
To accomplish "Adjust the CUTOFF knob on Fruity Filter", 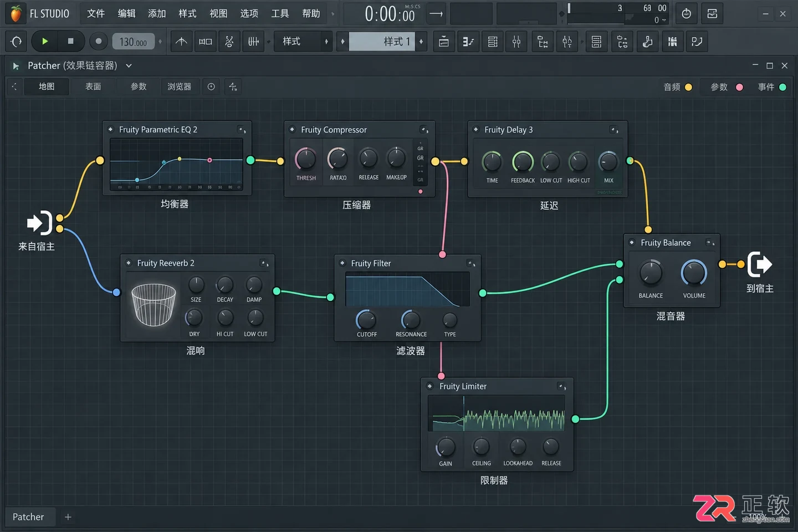I will (x=366, y=320).
